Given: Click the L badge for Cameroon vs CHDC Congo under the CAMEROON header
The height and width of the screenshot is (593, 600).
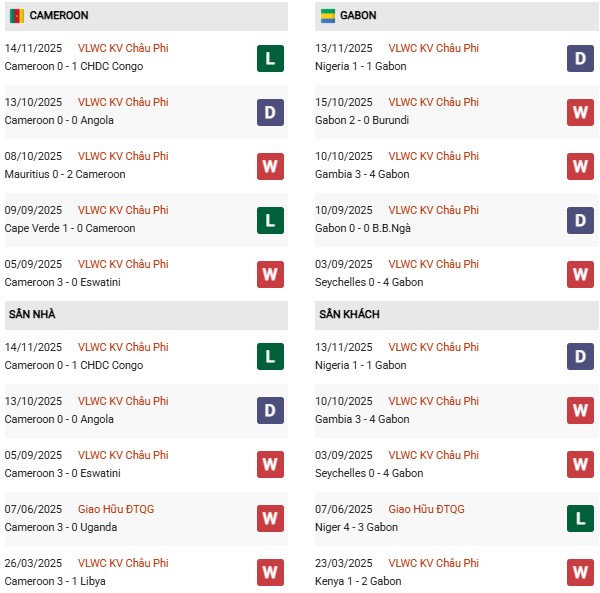Looking at the screenshot, I should click(x=269, y=59).
